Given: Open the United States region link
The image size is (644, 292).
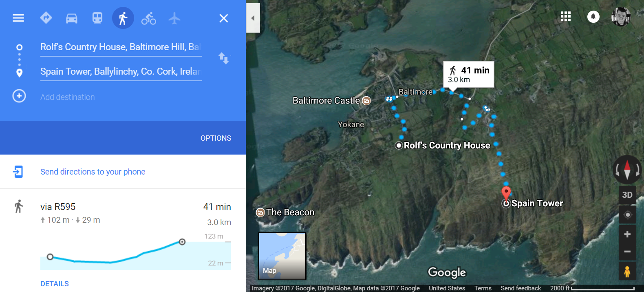Looking at the screenshot, I should [447, 288].
